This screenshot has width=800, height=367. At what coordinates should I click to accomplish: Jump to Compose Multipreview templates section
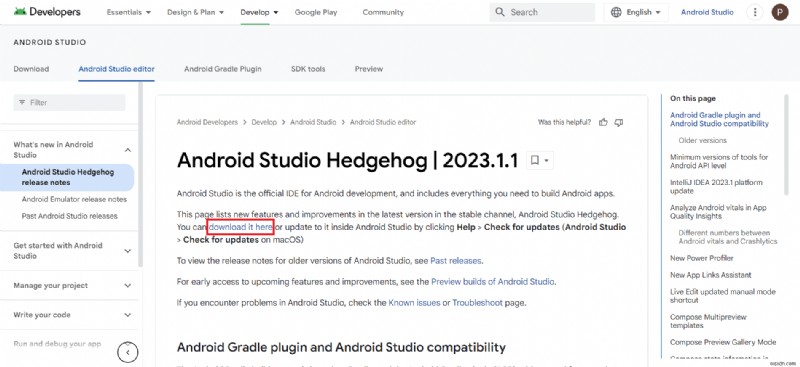point(708,321)
